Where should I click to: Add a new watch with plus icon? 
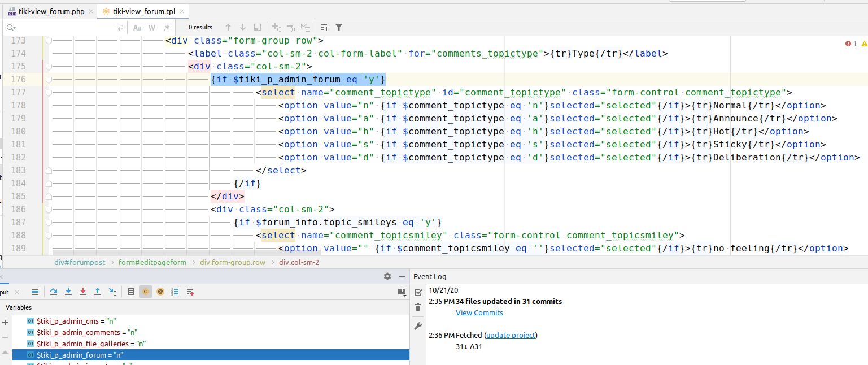pos(6,323)
